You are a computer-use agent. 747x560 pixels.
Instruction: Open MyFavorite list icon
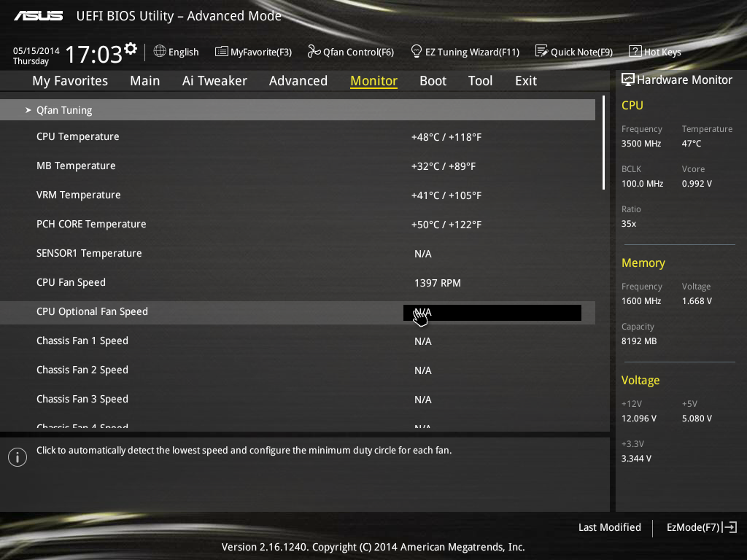222,52
